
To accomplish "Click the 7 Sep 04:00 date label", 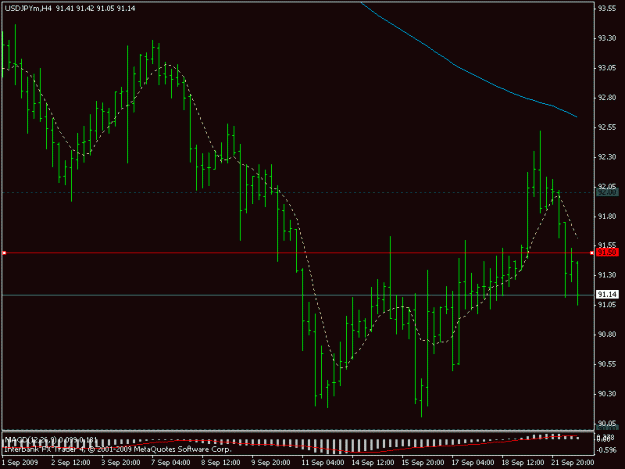I will click(171, 463).
